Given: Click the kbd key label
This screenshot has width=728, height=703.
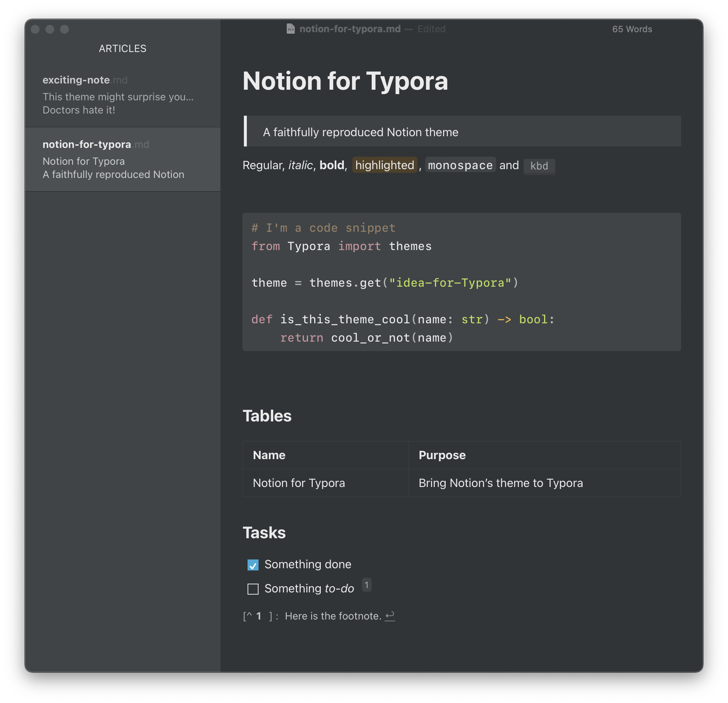Looking at the screenshot, I should click(539, 166).
